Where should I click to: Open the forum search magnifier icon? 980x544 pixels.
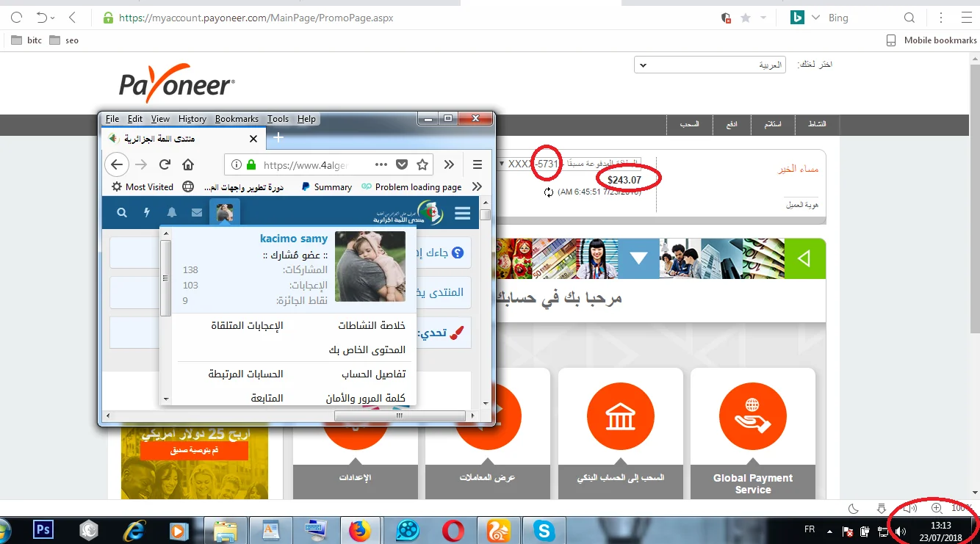pyautogui.click(x=122, y=213)
